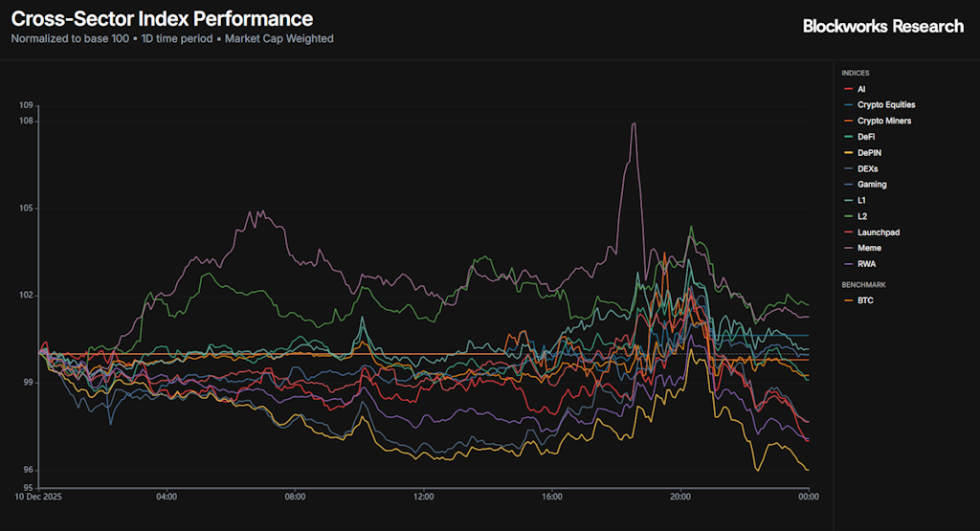The height and width of the screenshot is (531, 980).
Task: Show or hide the Launchpad index
Action: click(878, 232)
